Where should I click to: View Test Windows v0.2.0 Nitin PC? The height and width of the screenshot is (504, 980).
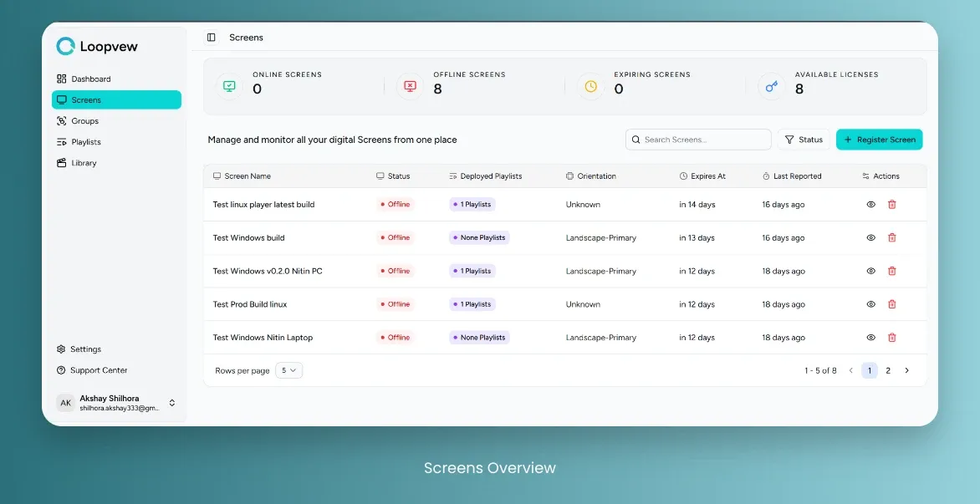click(870, 271)
